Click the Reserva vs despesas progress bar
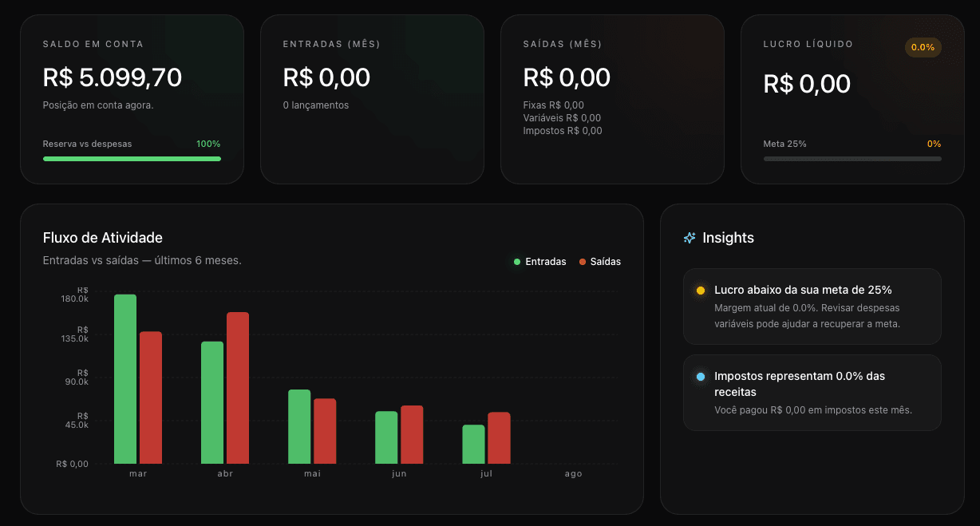Viewport: 980px width, 526px height. 132,159
